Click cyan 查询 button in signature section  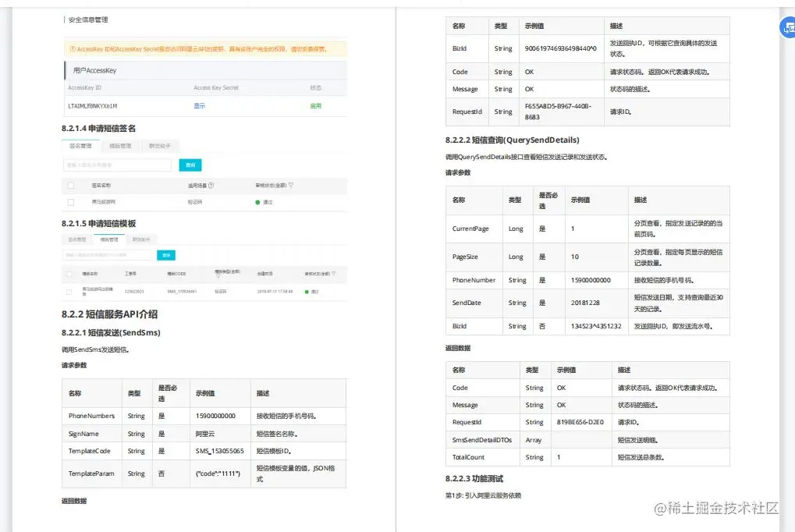point(190,165)
